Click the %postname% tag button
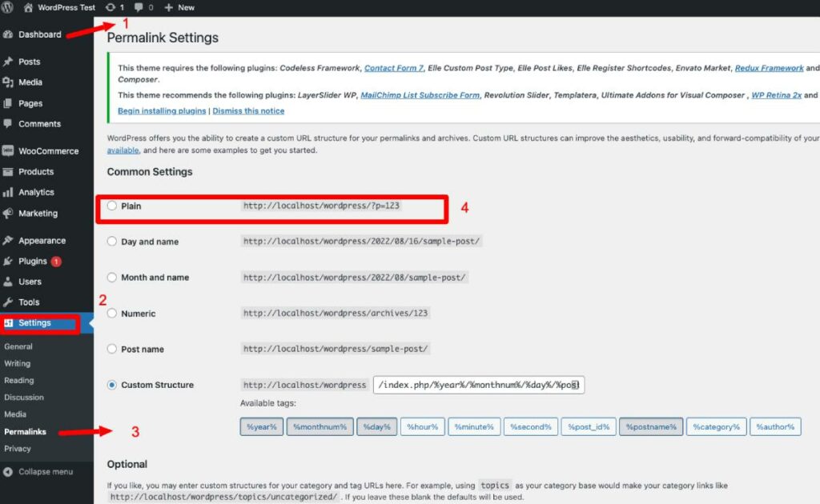The width and height of the screenshot is (820, 504). 651,426
